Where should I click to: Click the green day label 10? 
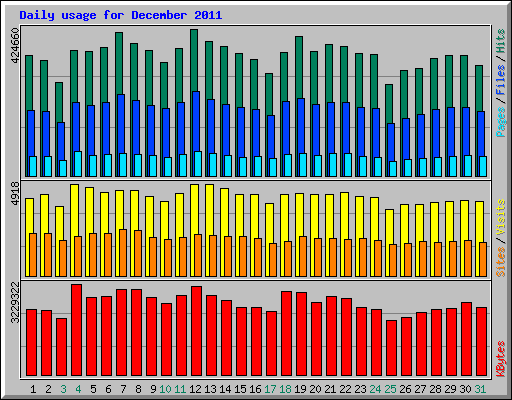coord(165,389)
